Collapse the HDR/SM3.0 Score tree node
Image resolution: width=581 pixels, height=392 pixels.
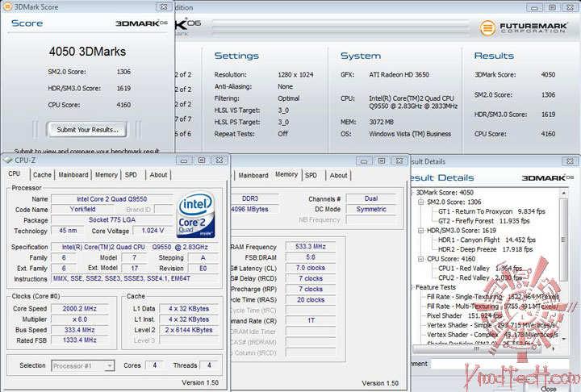tap(420, 231)
